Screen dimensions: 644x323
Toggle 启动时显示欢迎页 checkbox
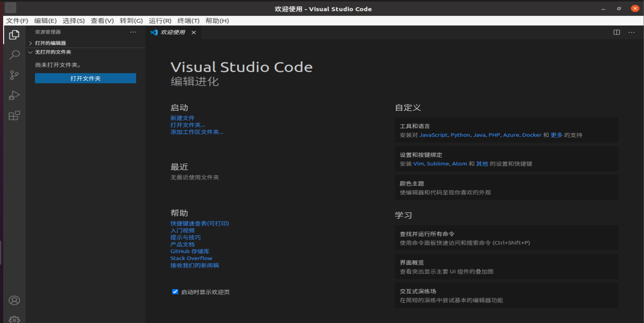[175, 292]
